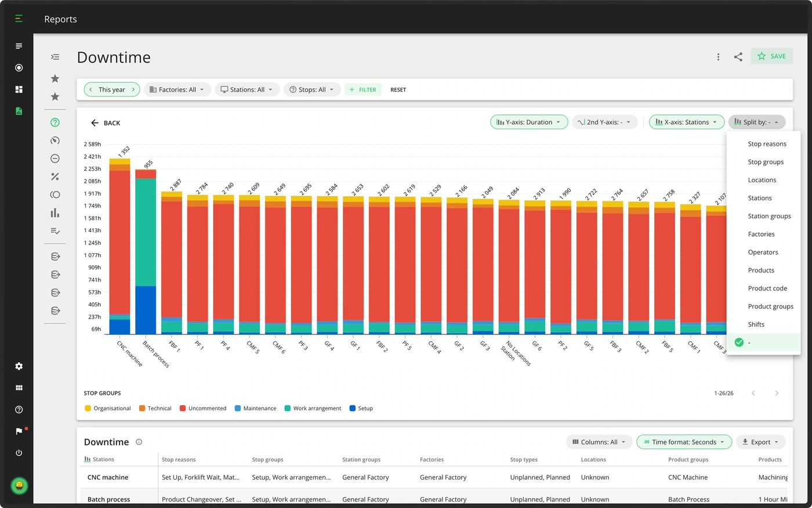The image size is (812, 508).
Task: Click the share icon next to Save
Action: tap(738, 56)
